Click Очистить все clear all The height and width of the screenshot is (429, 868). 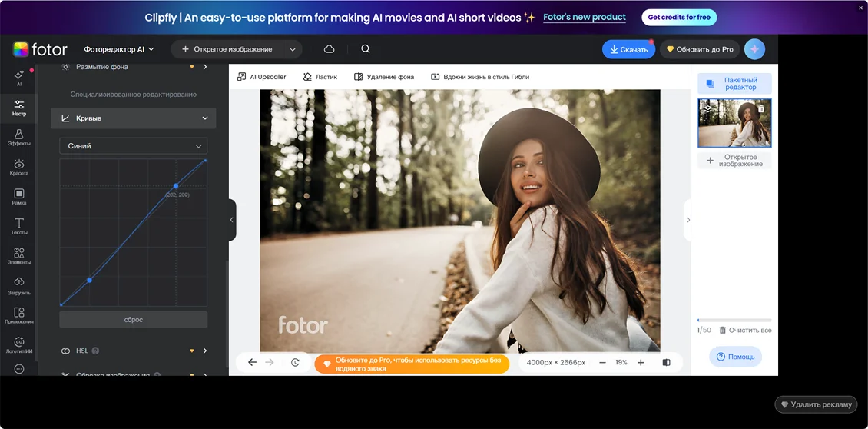(x=744, y=331)
